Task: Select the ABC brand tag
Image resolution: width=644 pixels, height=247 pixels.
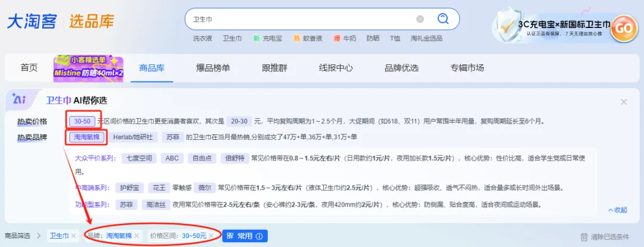Action: (172, 158)
